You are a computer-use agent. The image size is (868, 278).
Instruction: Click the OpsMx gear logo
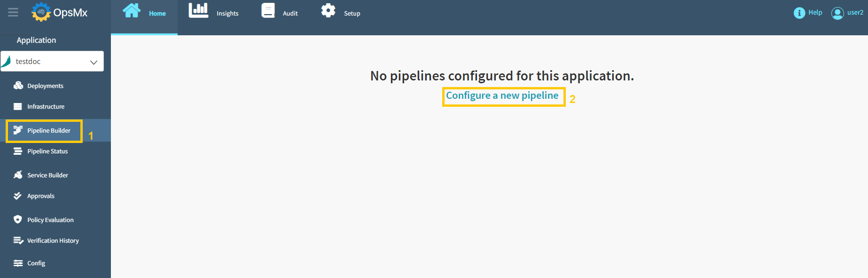(x=41, y=11)
